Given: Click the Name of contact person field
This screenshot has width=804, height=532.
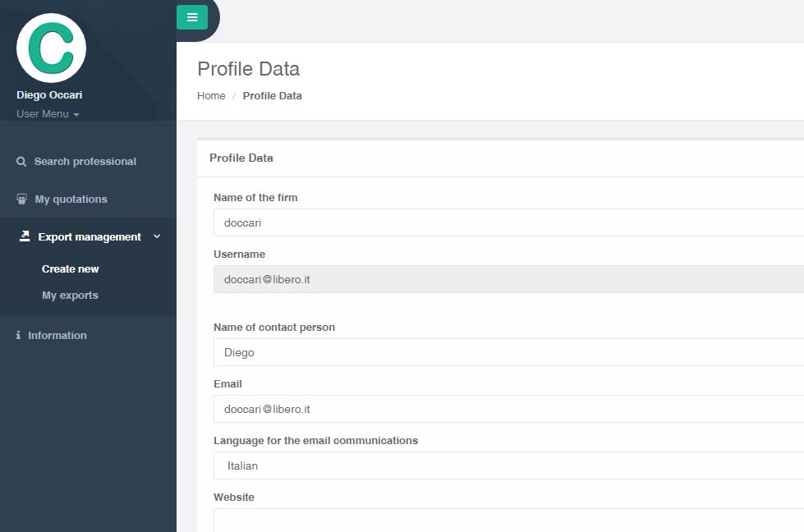Looking at the screenshot, I should click(x=508, y=352).
